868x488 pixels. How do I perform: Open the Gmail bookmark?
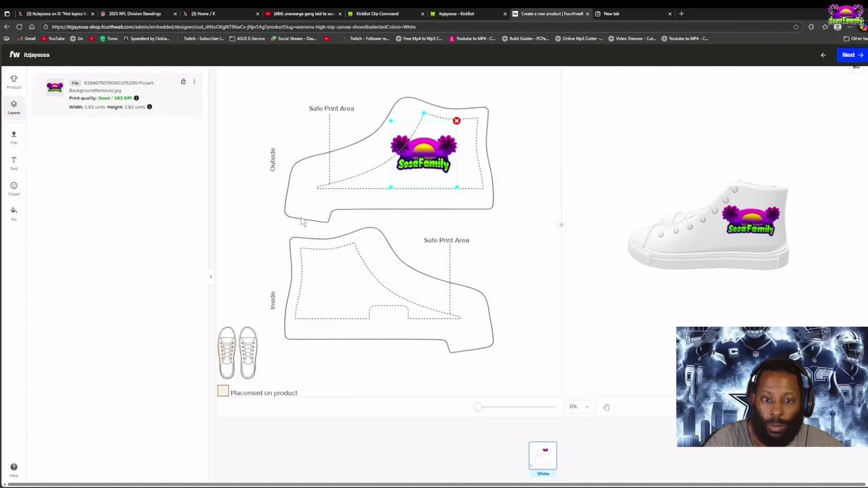tap(27, 39)
